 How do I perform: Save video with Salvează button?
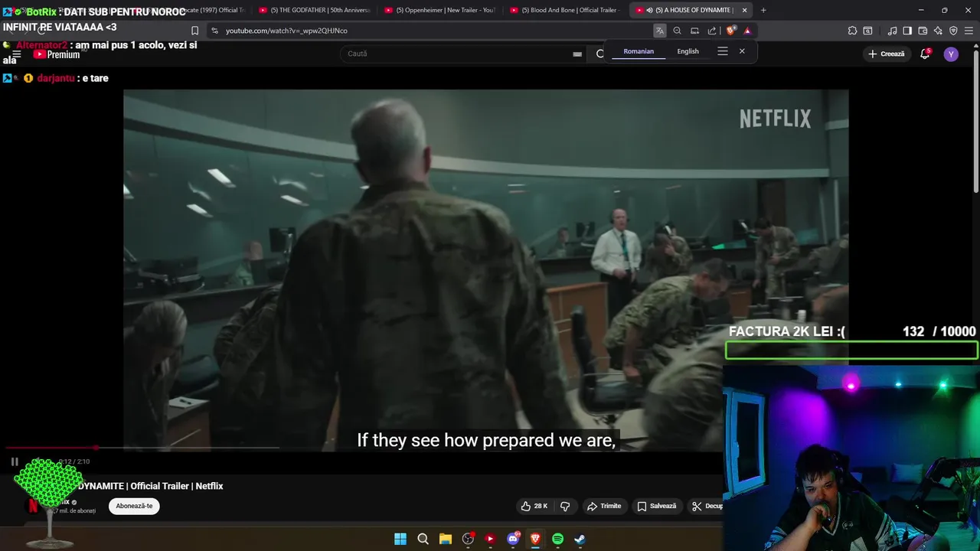click(657, 506)
